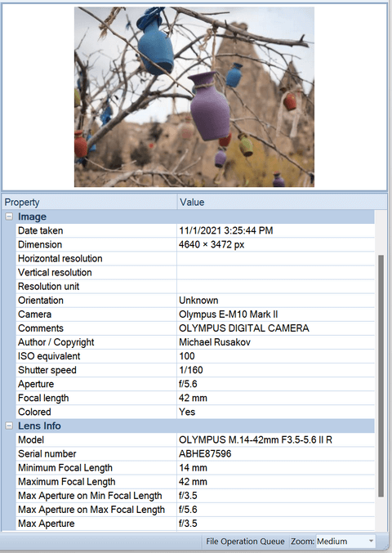Collapse the Lens Info section
The width and height of the screenshot is (392, 553).
(x=9, y=426)
